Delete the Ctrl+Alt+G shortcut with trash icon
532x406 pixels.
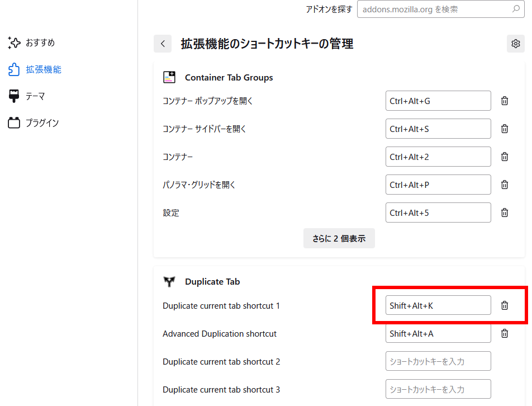(505, 101)
